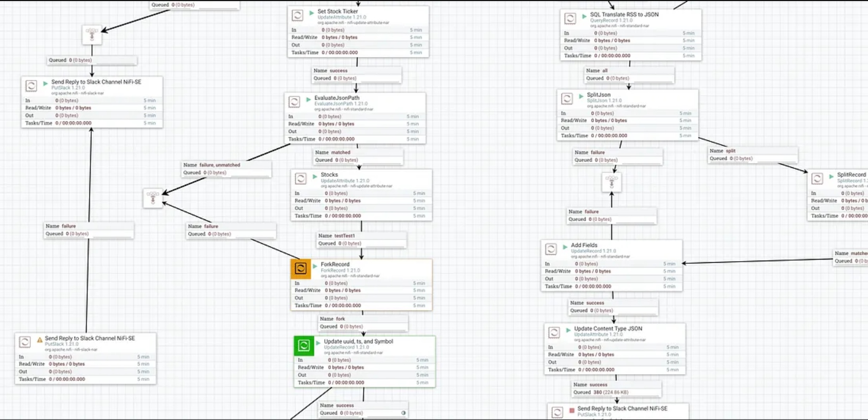The height and width of the screenshot is (420, 868).
Task: Click the 'ForkRecord' processor title
Action: tap(335, 264)
